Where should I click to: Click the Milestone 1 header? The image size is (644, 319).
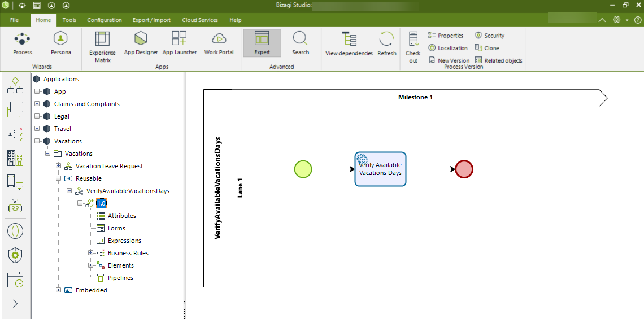pos(415,97)
